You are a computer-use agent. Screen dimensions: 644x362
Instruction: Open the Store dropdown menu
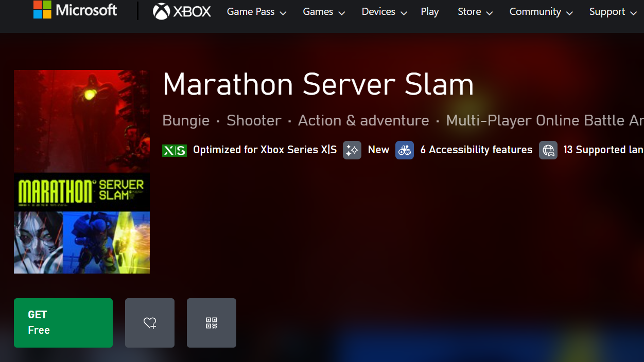[475, 11]
